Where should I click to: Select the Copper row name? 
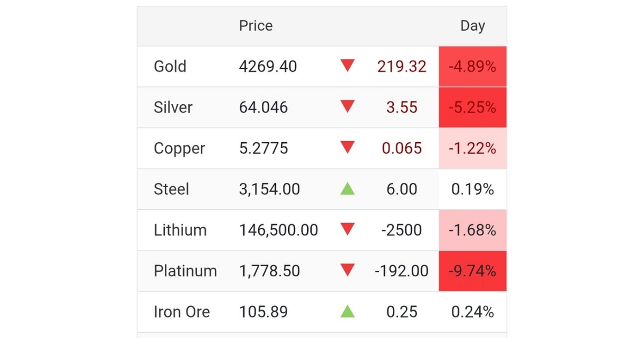click(x=179, y=149)
